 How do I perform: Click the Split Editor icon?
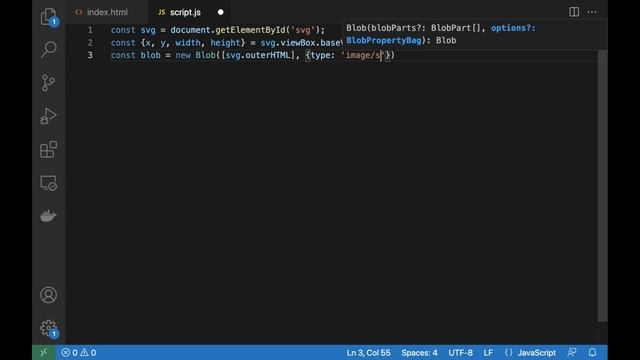click(x=574, y=12)
